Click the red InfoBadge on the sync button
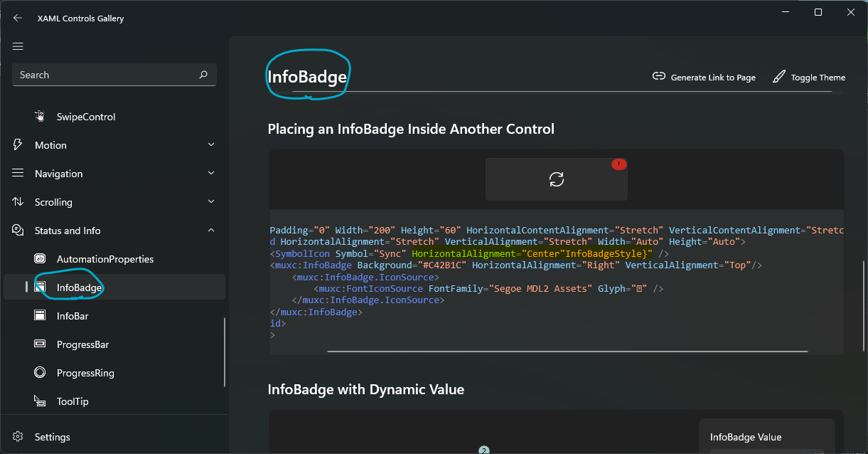The height and width of the screenshot is (454, 868). (x=618, y=164)
